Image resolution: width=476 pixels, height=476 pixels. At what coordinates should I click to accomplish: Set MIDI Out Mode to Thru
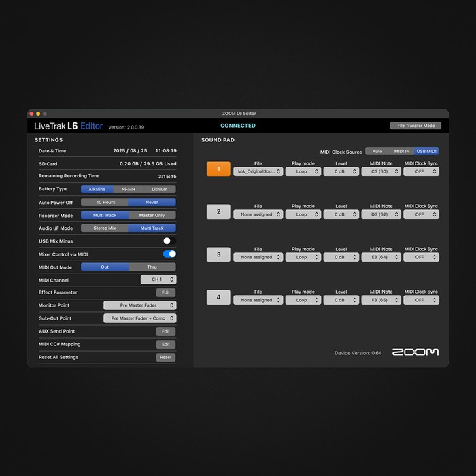tap(152, 267)
